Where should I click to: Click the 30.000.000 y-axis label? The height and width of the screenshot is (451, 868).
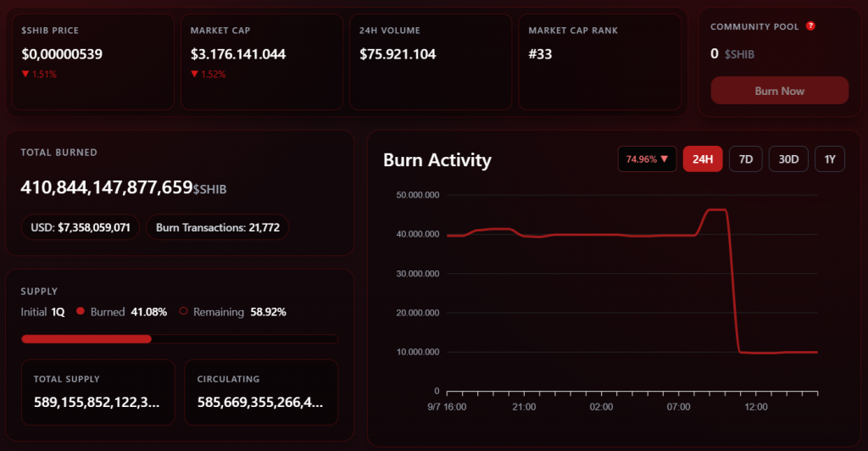click(418, 273)
